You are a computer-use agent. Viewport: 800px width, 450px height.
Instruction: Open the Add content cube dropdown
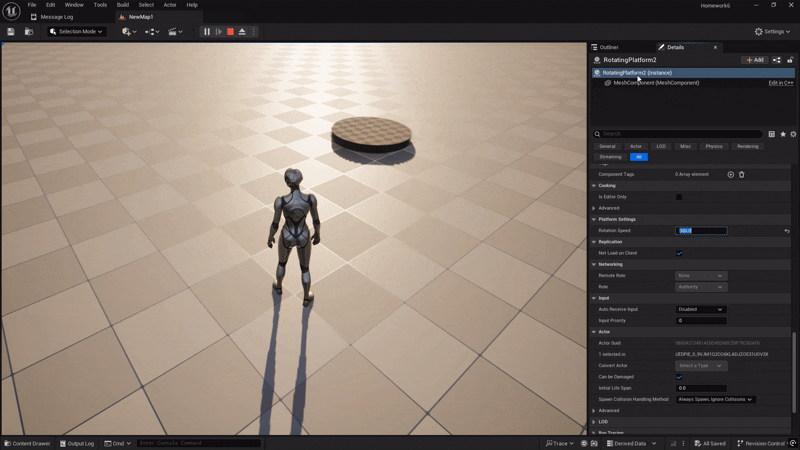(129, 32)
